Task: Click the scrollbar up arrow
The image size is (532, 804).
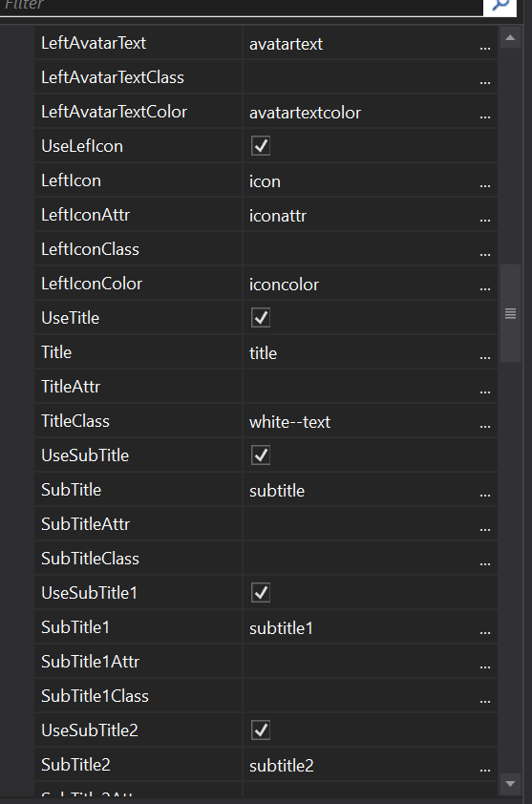Action: [510, 37]
